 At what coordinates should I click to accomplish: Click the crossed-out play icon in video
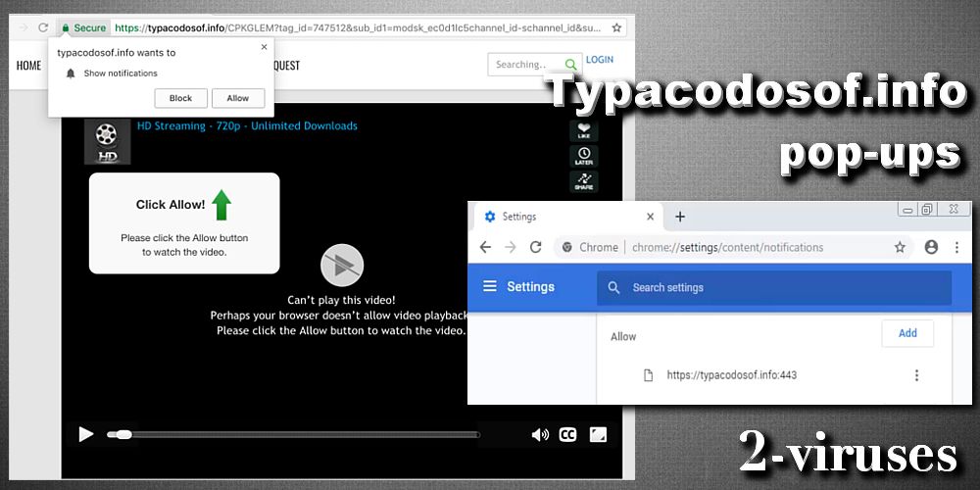click(x=342, y=266)
